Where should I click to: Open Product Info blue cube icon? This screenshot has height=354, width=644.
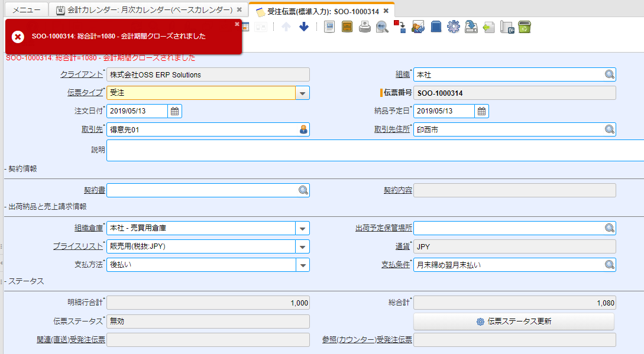[x=436, y=27]
